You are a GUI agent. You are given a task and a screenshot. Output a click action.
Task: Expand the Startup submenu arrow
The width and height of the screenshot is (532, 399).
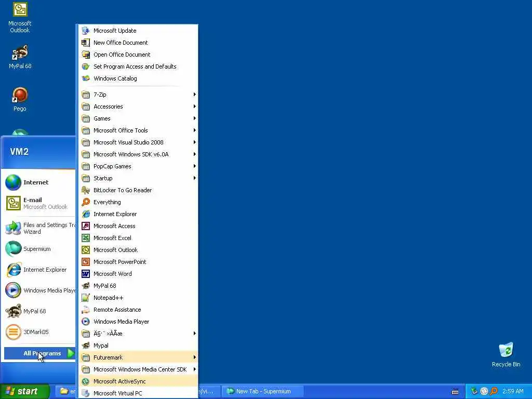[x=194, y=178]
